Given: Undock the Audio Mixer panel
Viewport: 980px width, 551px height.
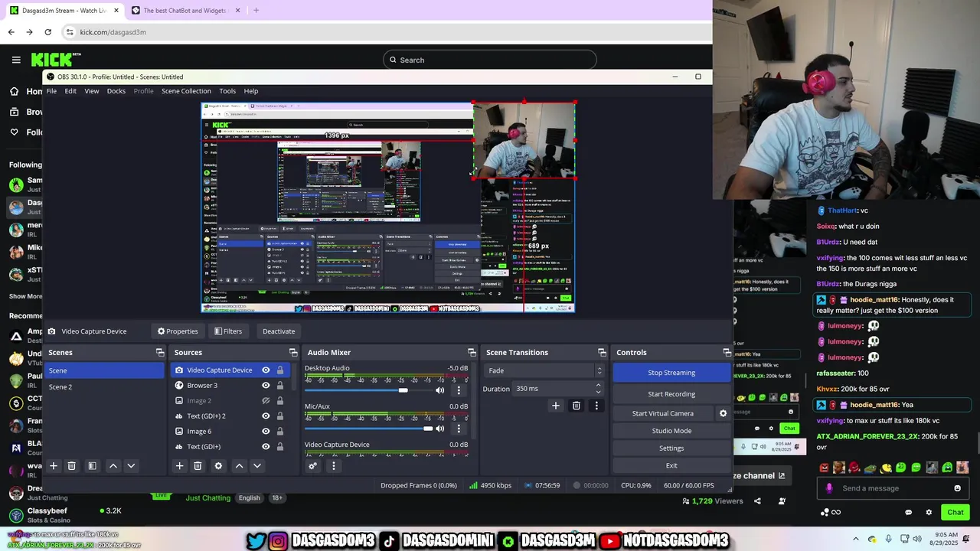Looking at the screenshot, I should pos(472,352).
